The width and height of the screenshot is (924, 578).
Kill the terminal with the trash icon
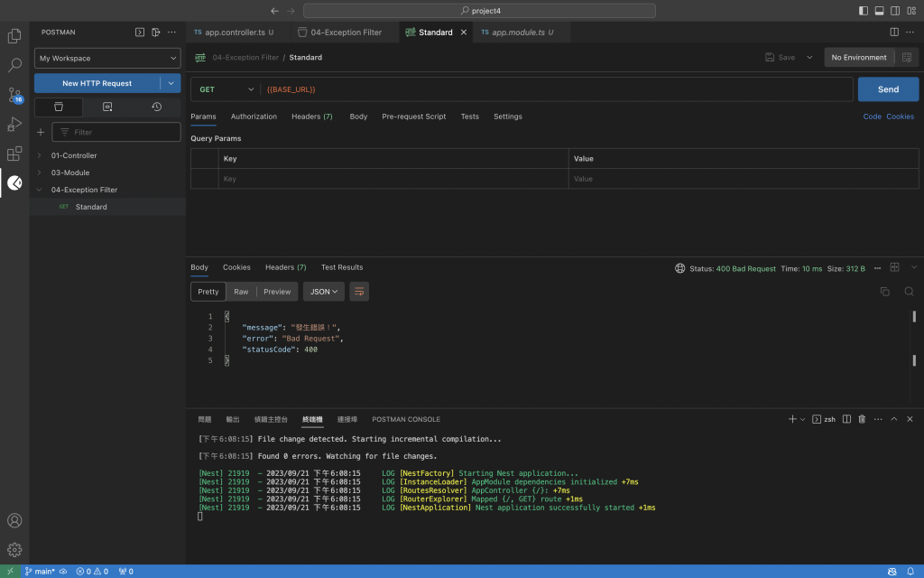[x=862, y=419]
